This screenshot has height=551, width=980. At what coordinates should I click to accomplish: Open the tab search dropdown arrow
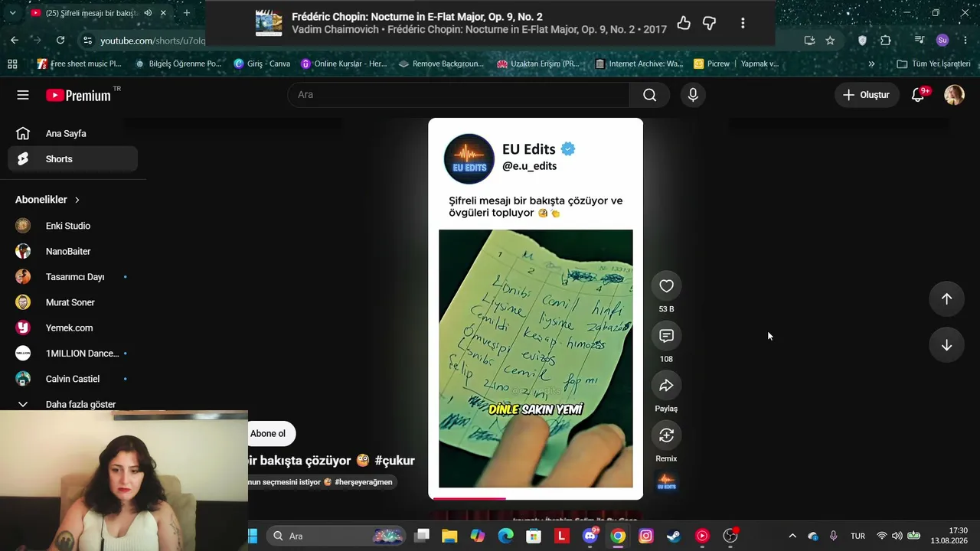tap(12, 13)
